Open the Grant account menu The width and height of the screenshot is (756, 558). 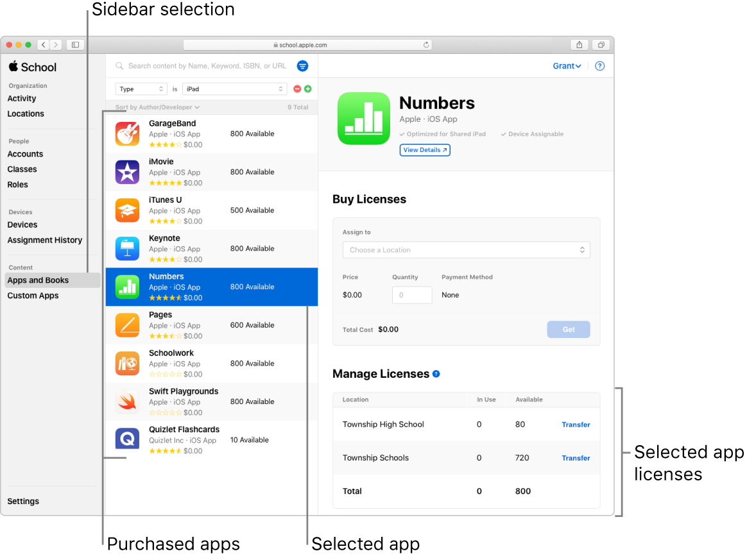tap(567, 66)
